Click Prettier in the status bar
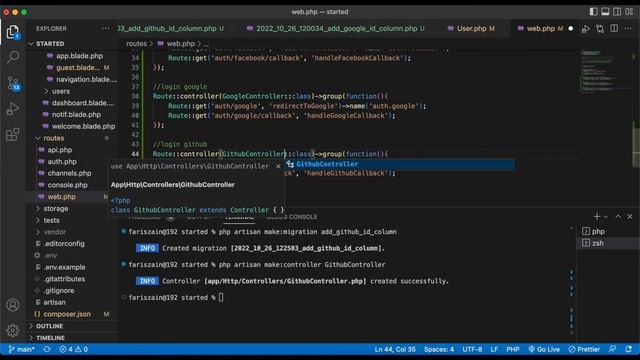Image resolution: width=640 pixels, height=360 pixels. coord(584,349)
